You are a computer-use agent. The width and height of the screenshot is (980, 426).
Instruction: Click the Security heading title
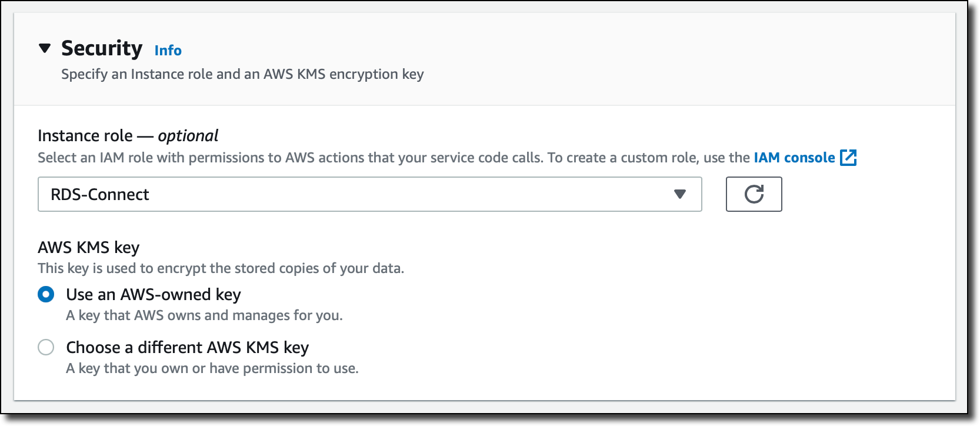pyautogui.click(x=102, y=48)
